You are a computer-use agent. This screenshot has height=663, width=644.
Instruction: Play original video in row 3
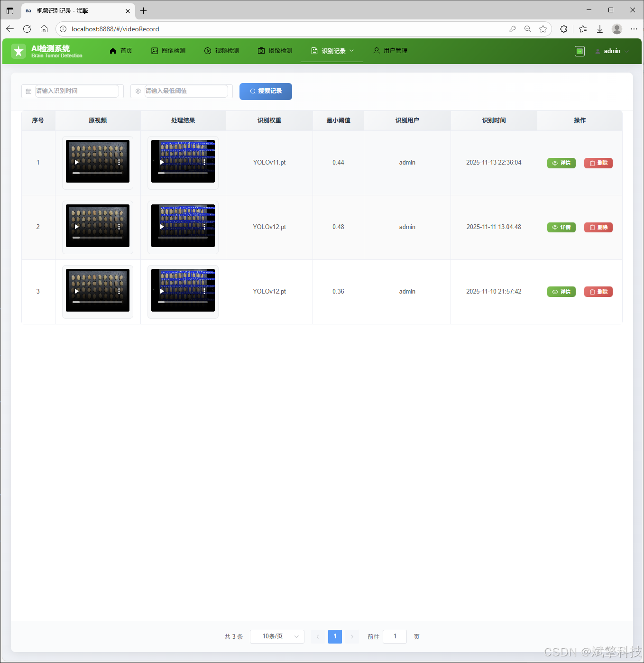click(77, 291)
